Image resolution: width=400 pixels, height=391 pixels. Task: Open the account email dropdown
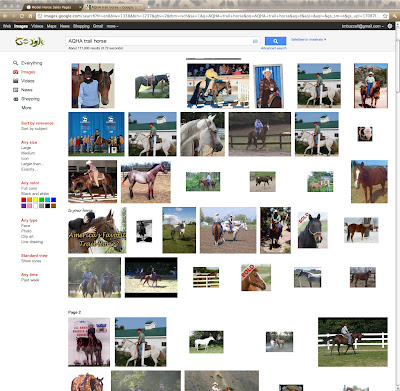(363, 26)
